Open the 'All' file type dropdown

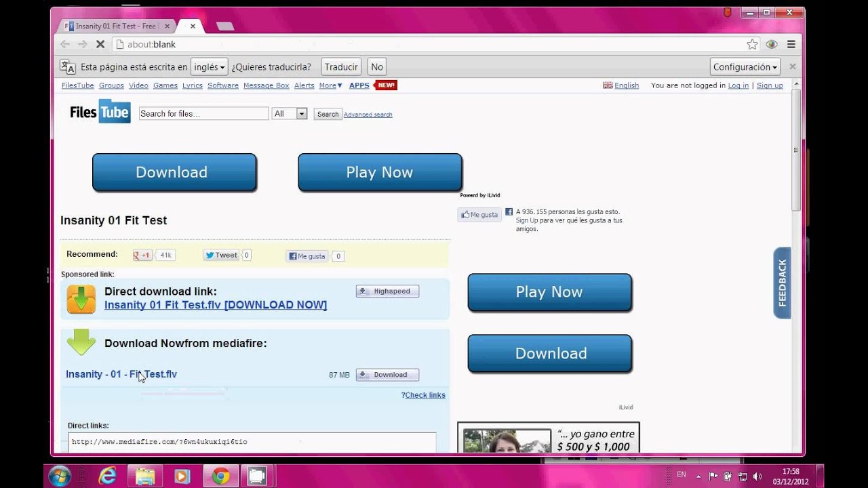click(290, 114)
